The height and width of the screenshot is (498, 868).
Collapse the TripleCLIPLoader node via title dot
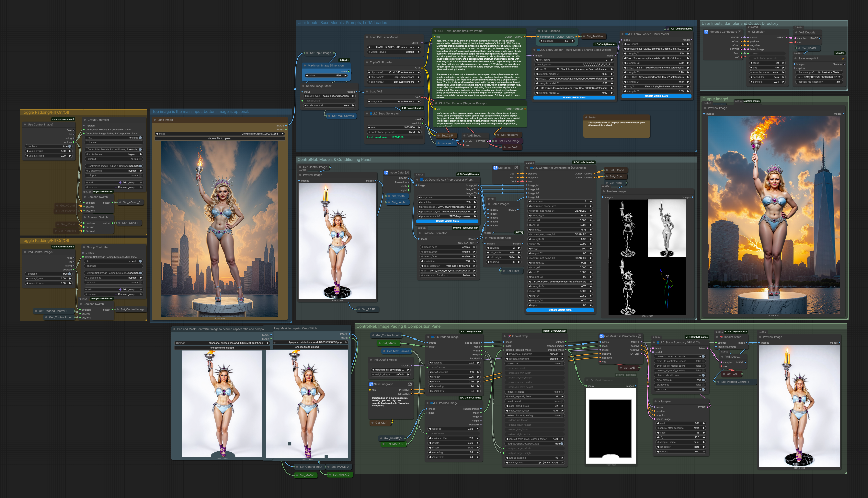(367, 63)
